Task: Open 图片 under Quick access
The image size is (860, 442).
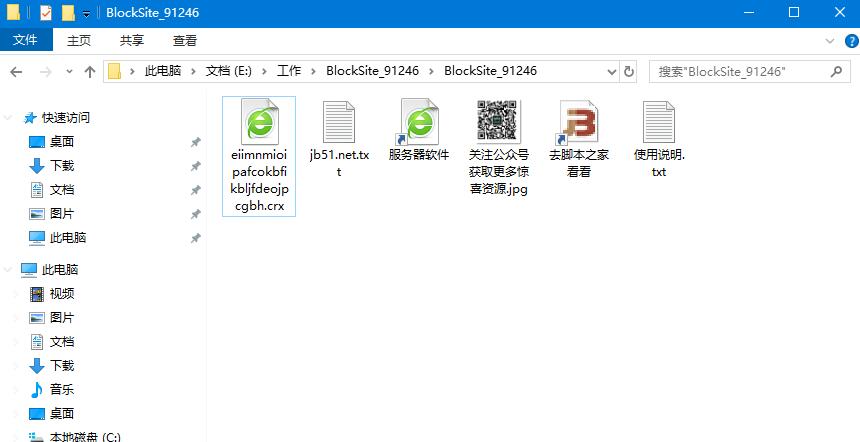Action: click(61, 214)
